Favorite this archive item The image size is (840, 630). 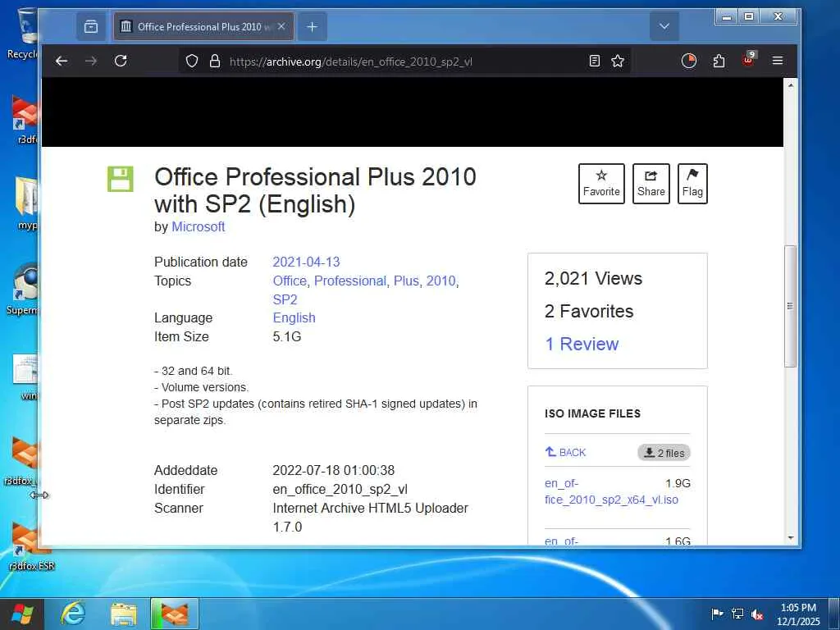coord(601,184)
